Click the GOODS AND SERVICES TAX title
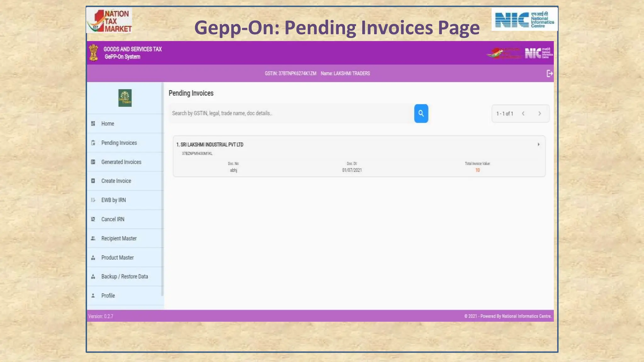Screen dimensions: 644x362 click(132, 49)
